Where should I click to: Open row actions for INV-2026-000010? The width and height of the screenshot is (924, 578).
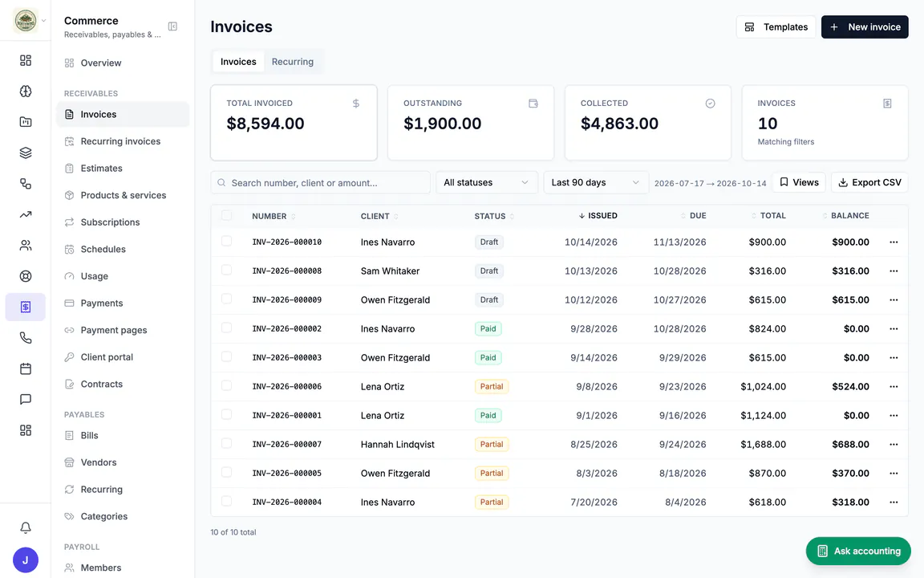(894, 242)
